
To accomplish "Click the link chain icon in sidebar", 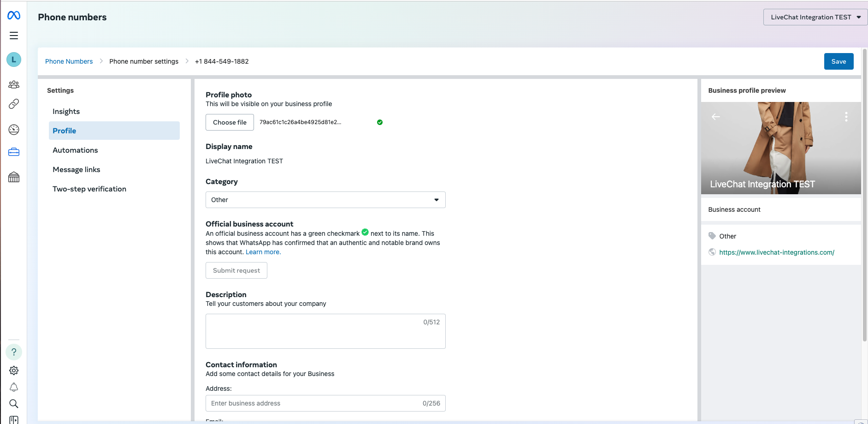I will [x=14, y=104].
